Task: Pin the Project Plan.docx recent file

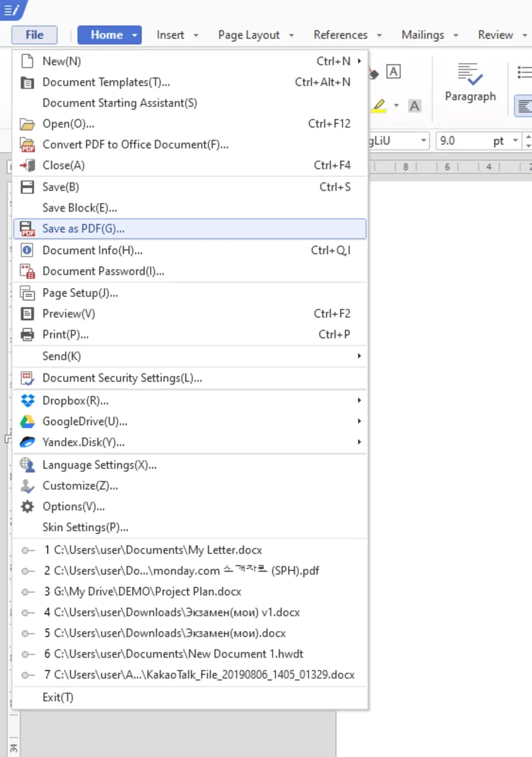Action: tap(28, 592)
